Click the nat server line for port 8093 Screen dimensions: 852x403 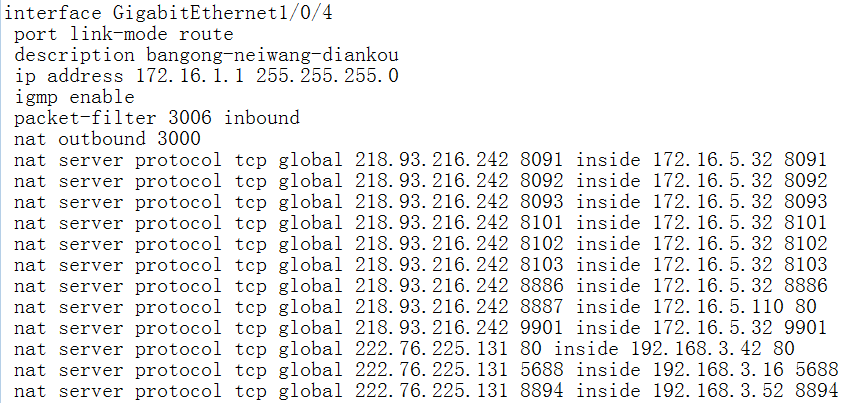pyautogui.click(x=420, y=202)
